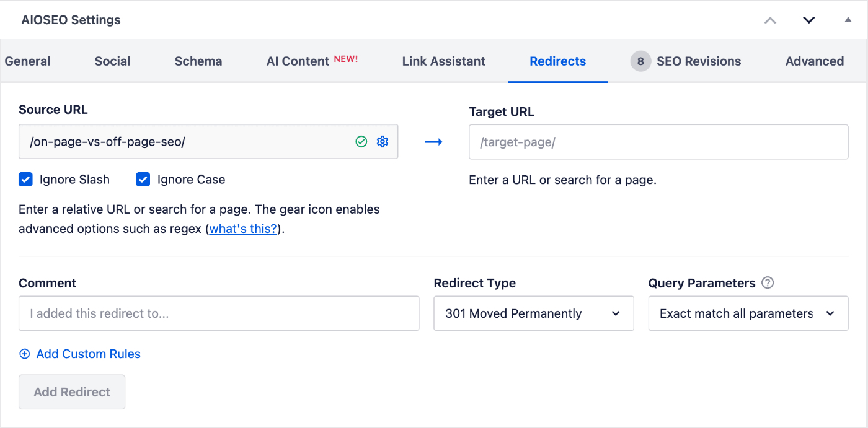Click the plus icon beside Add Custom Rules
Screen dimensions: 868x428
tap(25, 354)
